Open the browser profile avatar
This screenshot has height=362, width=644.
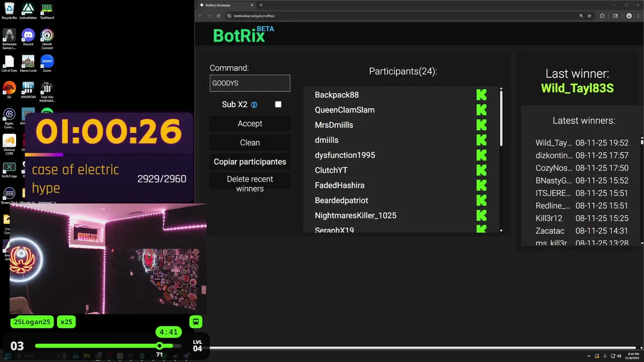[x=629, y=16]
